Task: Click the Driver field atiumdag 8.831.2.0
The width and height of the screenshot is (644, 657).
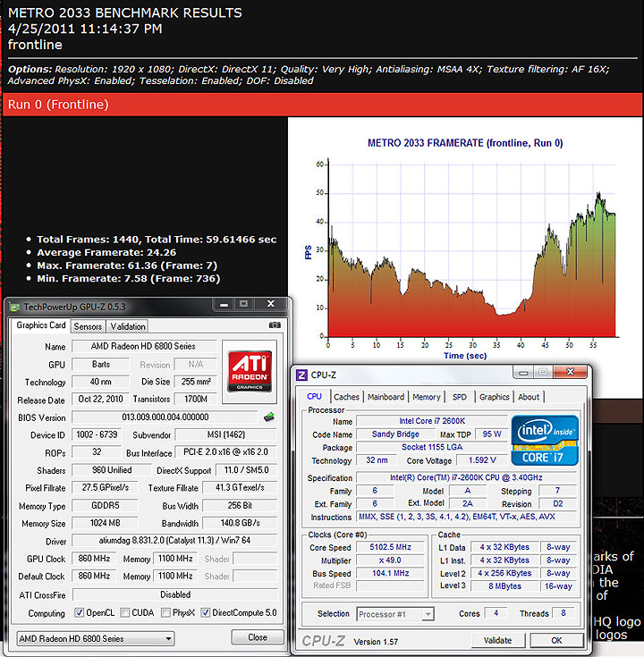Action: (174, 541)
